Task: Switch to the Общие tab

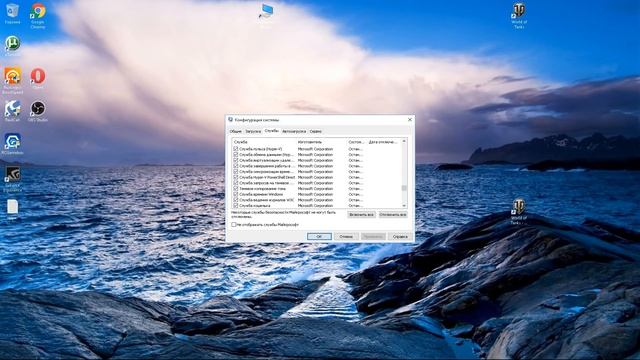Action: point(236,131)
